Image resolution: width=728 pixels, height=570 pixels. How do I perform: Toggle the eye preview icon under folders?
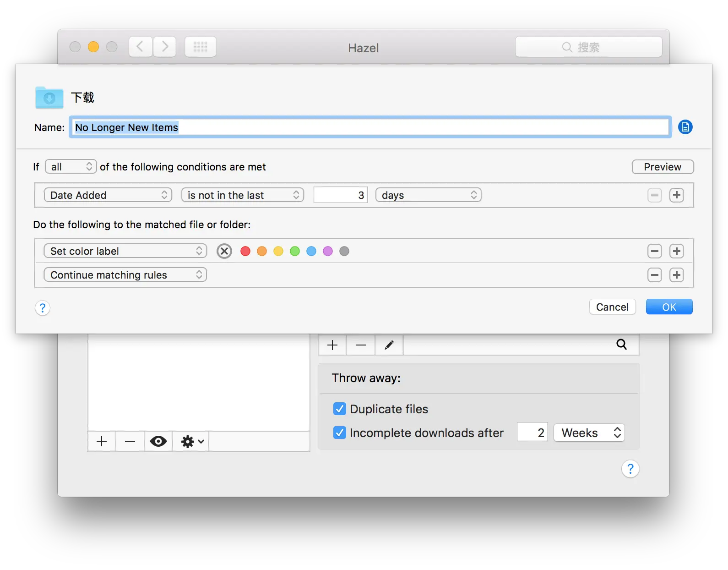coord(158,442)
